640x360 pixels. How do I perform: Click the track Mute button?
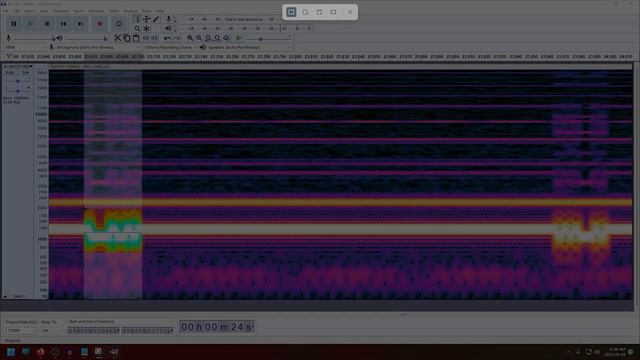pos(10,73)
